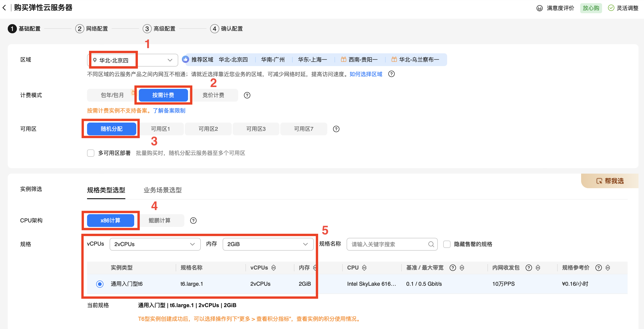Expand the vCPUs dropdown showing 2vCPUs
Screen dimensions: 644x329
click(x=155, y=244)
